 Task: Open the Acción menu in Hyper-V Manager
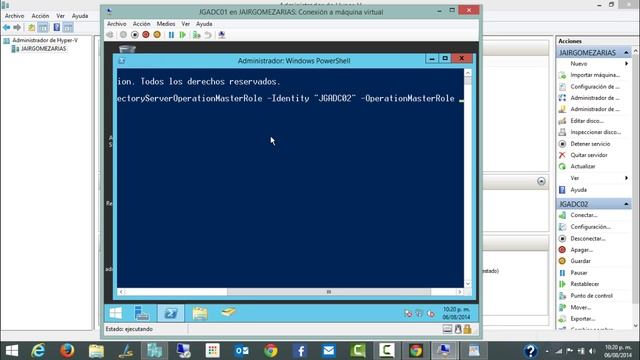(40, 16)
